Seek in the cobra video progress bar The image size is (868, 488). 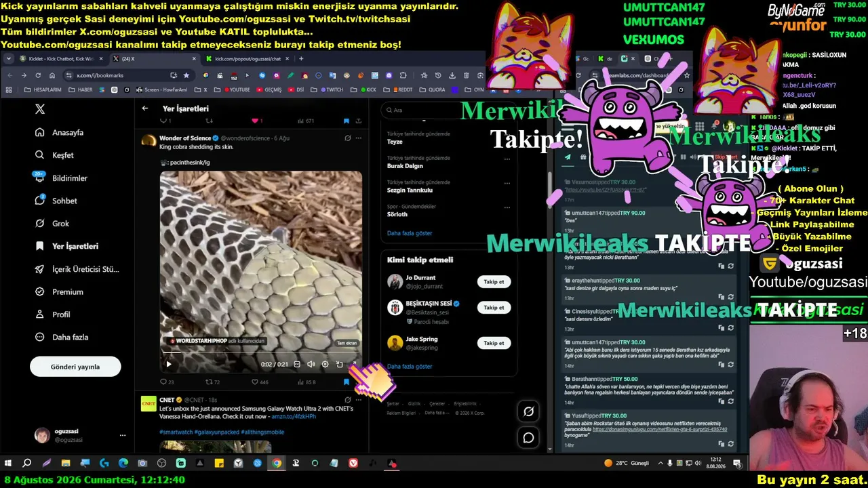[x=261, y=353]
